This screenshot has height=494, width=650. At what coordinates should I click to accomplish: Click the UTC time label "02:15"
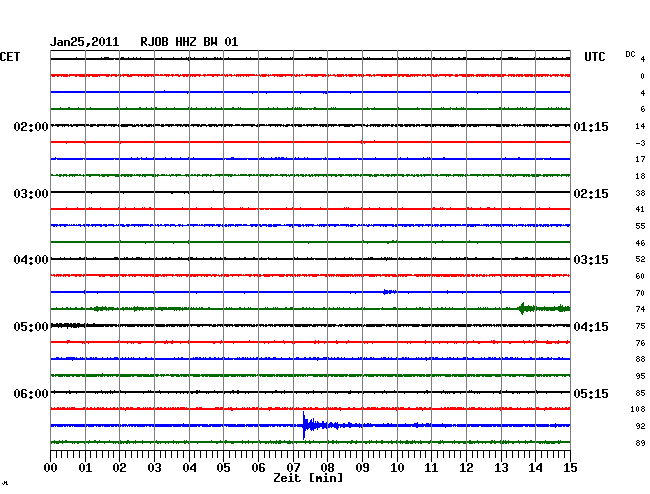pyautogui.click(x=591, y=194)
